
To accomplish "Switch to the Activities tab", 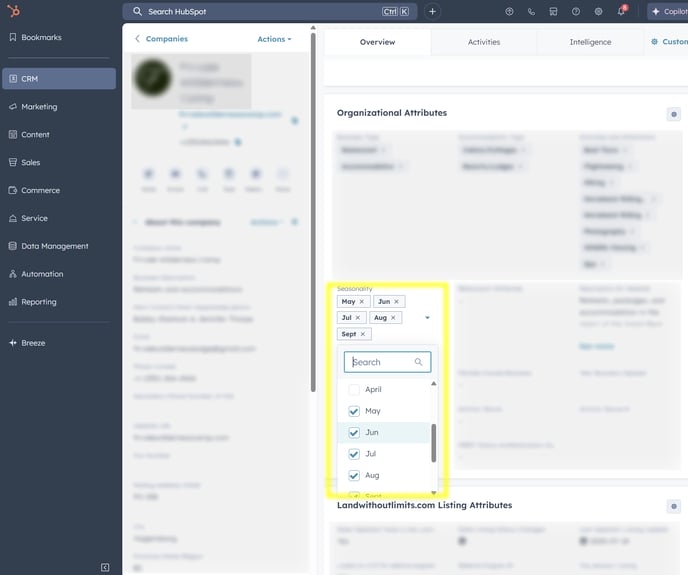I will tap(484, 42).
